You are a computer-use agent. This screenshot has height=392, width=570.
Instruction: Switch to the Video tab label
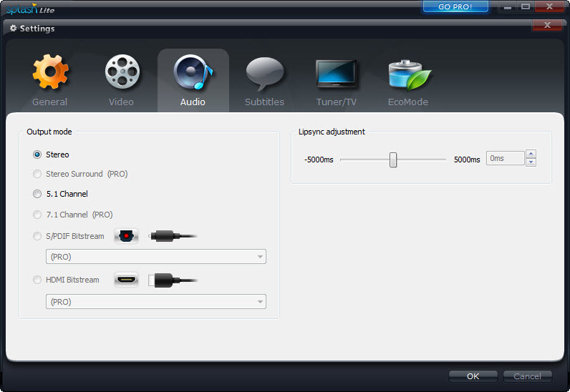coord(122,102)
